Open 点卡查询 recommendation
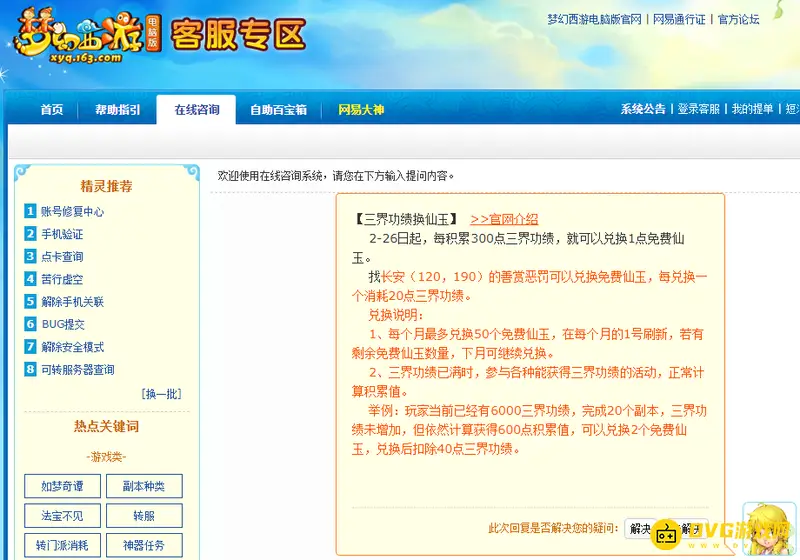The height and width of the screenshot is (560, 800). click(x=62, y=257)
